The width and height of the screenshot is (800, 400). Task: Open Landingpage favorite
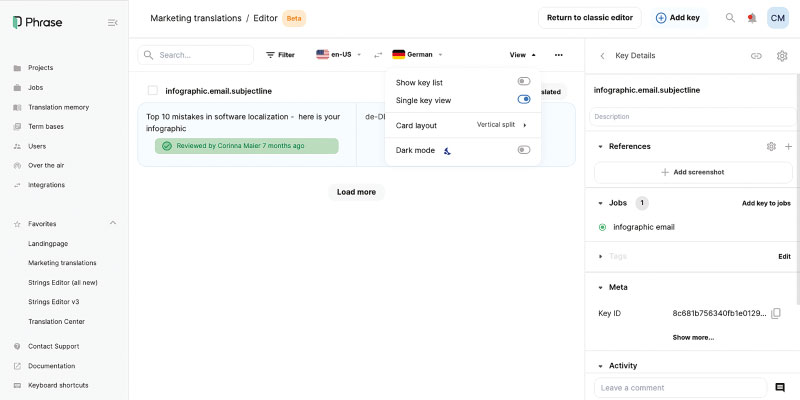pos(48,244)
